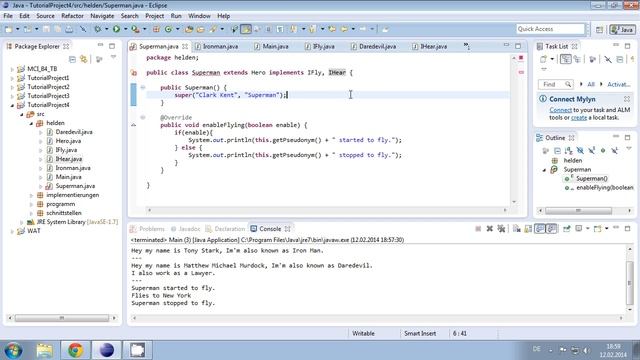Expand the implementierungen package

point(31,195)
